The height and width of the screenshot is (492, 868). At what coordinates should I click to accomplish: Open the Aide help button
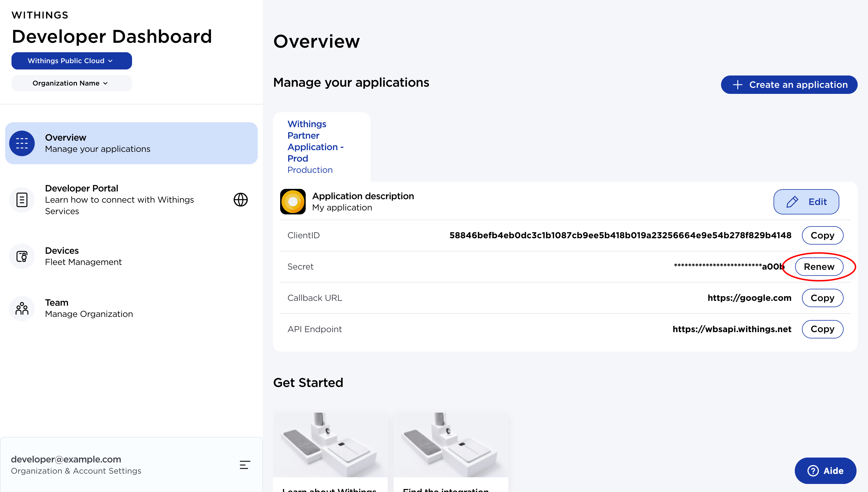(x=826, y=471)
